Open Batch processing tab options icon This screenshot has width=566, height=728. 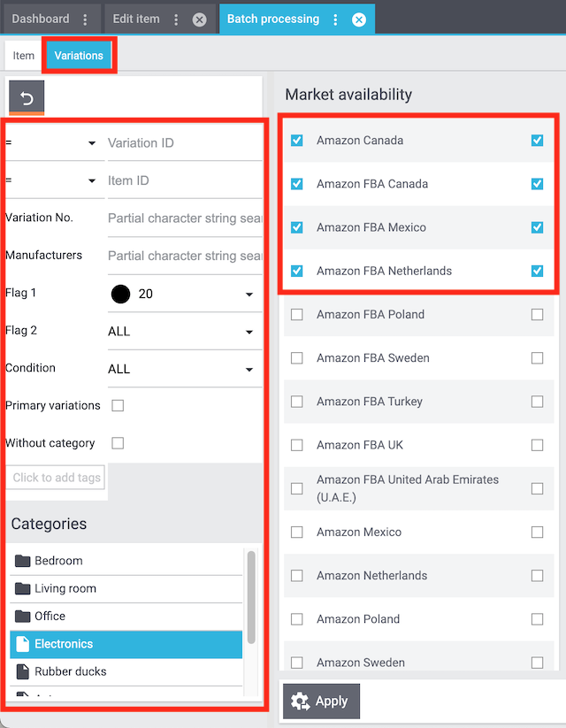[x=335, y=19]
